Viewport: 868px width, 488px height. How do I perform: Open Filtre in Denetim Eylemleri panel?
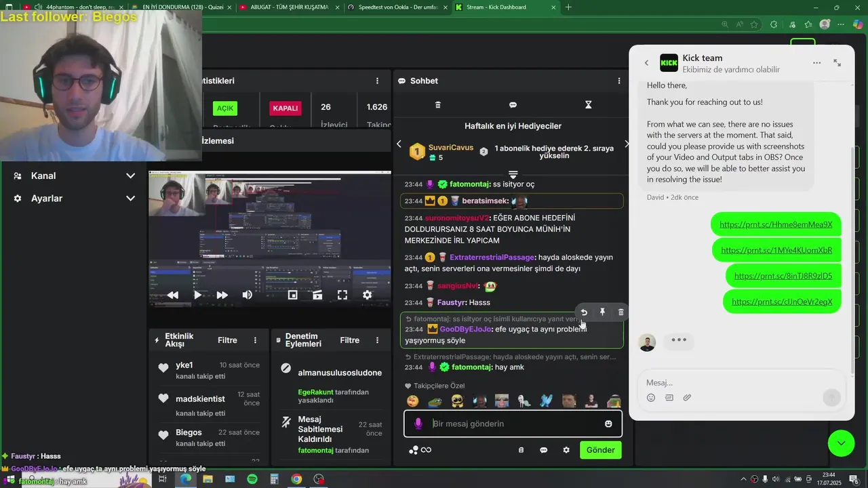click(349, 340)
